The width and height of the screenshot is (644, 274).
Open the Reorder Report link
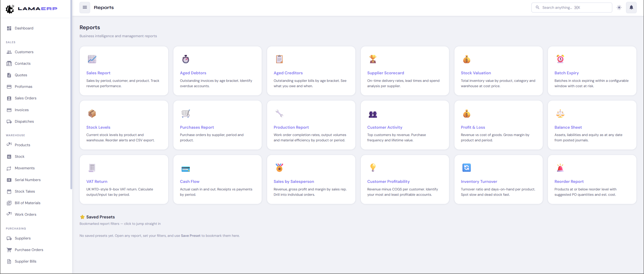(569, 181)
